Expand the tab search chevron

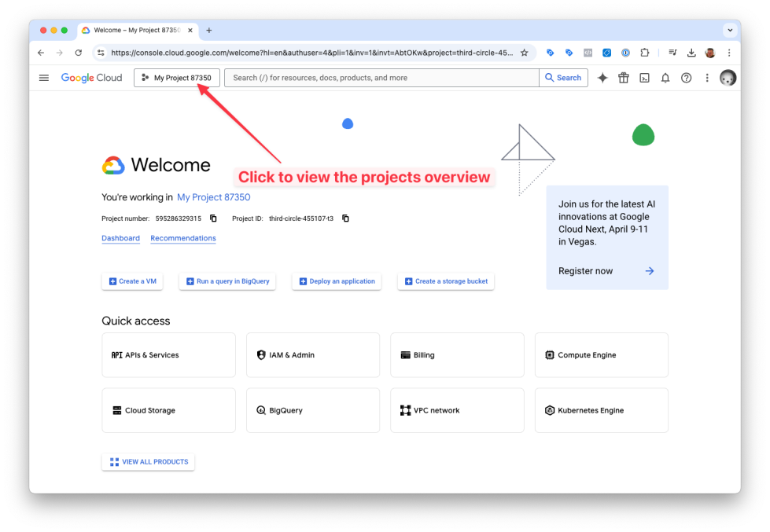click(x=730, y=30)
